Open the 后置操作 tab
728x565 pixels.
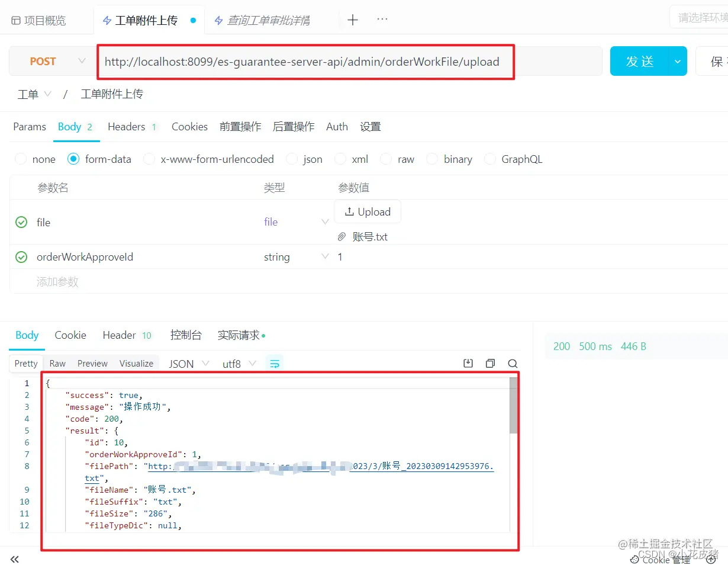coord(294,127)
